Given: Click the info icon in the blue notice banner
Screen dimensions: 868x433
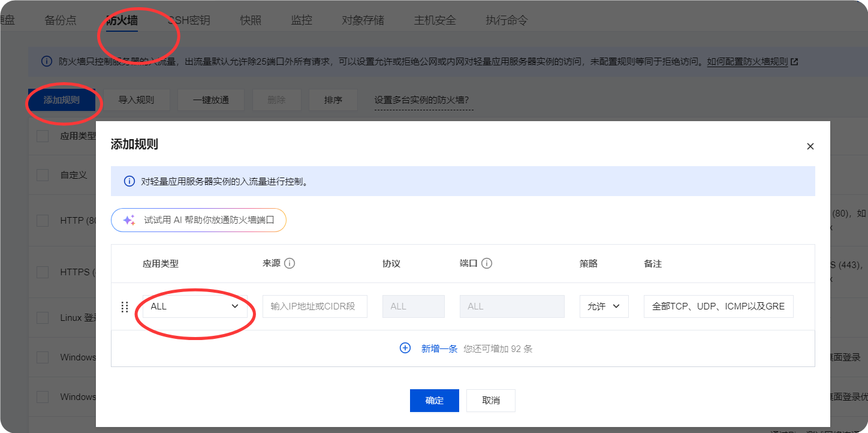Looking at the screenshot, I should coord(129,181).
